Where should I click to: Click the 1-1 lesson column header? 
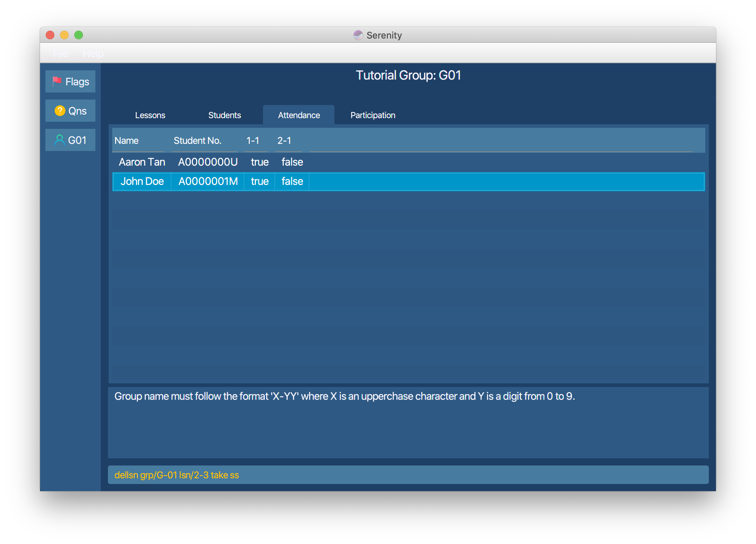tap(253, 141)
